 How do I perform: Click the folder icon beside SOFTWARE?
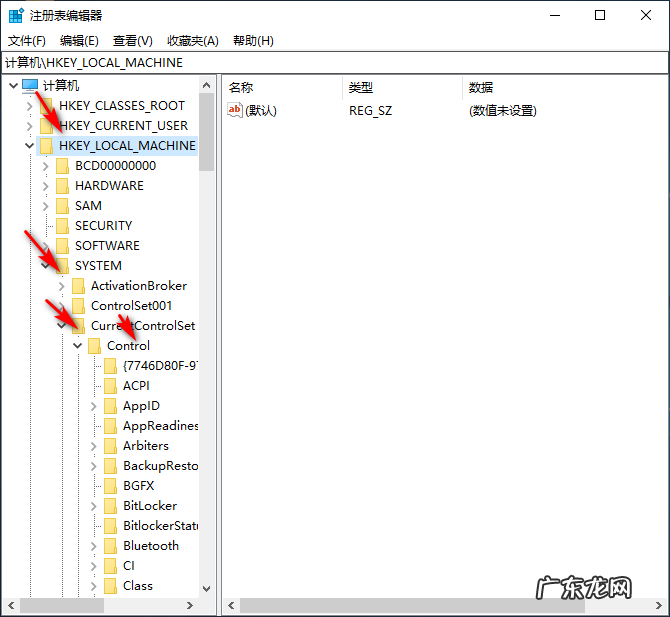point(62,246)
